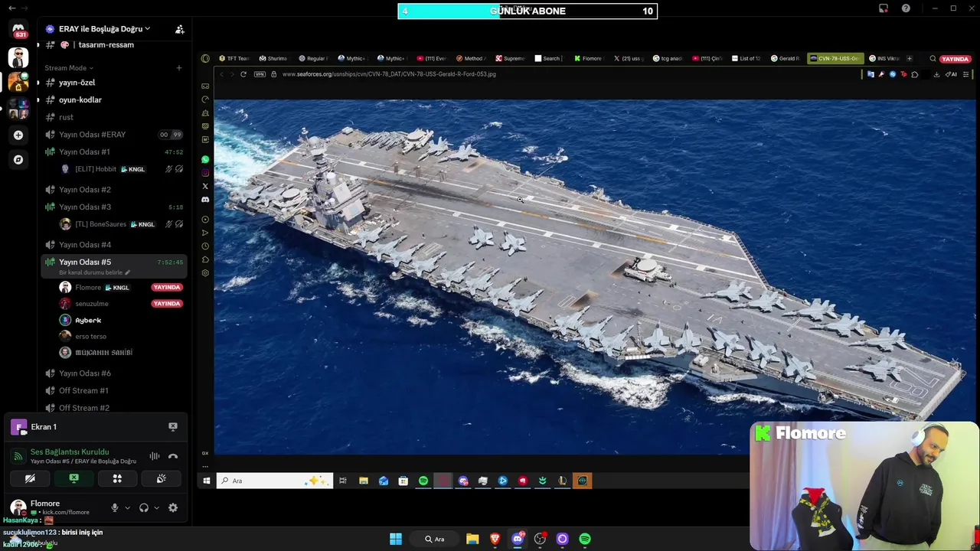The height and width of the screenshot is (551, 980).
Task: Open microphone input options chevron
Action: pyautogui.click(x=127, y=508)
